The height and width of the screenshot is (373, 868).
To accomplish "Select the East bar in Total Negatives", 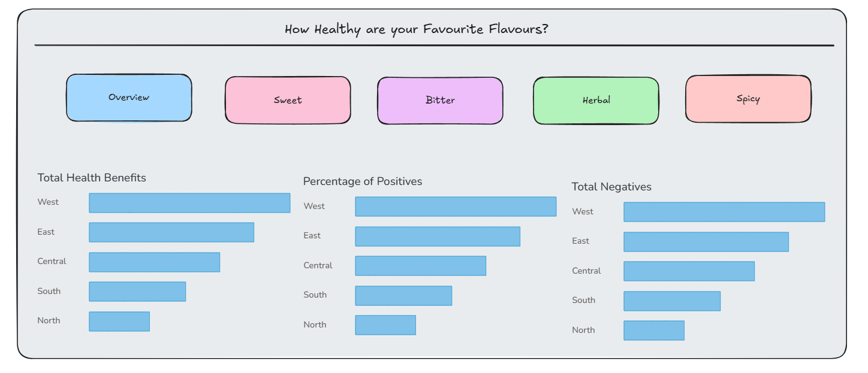I will [x=706, y=242].
